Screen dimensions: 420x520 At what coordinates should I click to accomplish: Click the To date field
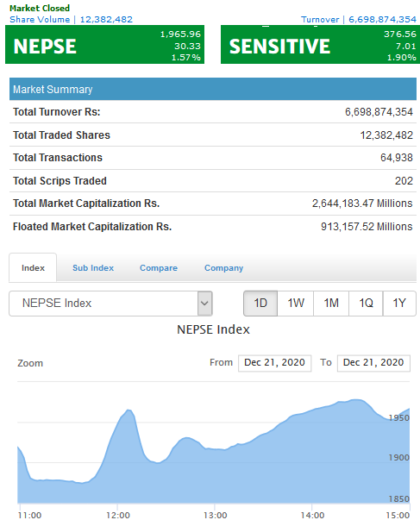[x=373, y=363]
